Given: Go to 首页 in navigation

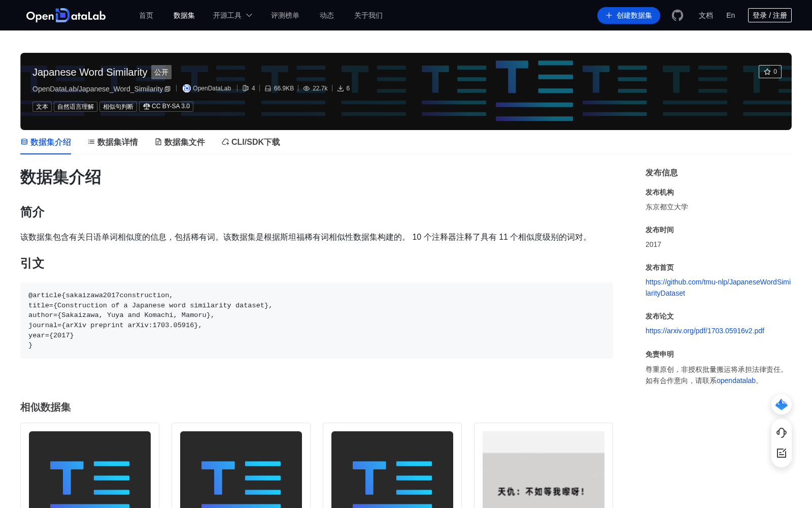Looking at the screenshot, I should pyautogui.click(x=146, y=15).
